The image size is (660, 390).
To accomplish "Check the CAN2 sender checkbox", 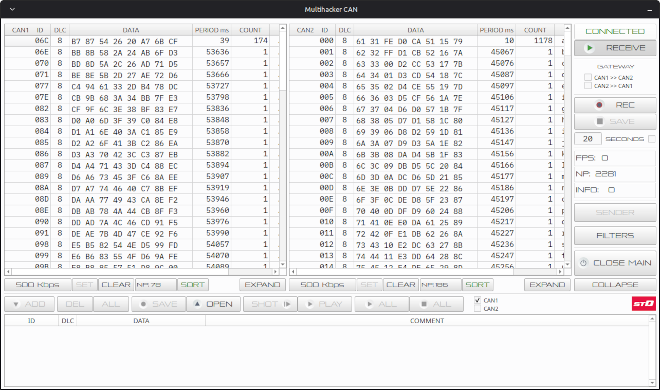I will [x=478, y=309].
